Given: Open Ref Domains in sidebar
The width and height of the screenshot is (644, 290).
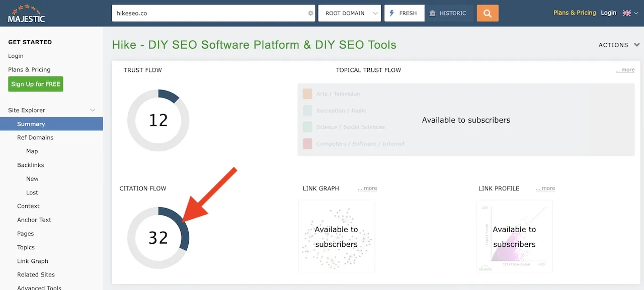Looking at the screenshot, I should 35,137.
